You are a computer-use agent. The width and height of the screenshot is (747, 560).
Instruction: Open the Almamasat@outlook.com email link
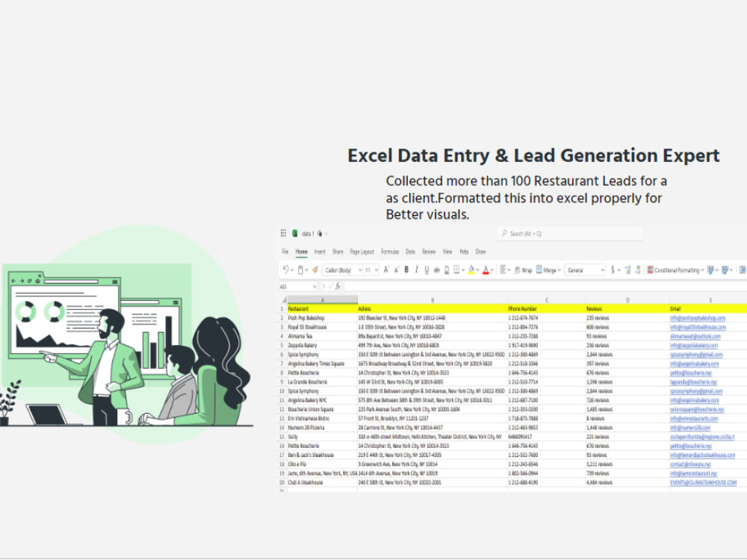coord(695,336)
